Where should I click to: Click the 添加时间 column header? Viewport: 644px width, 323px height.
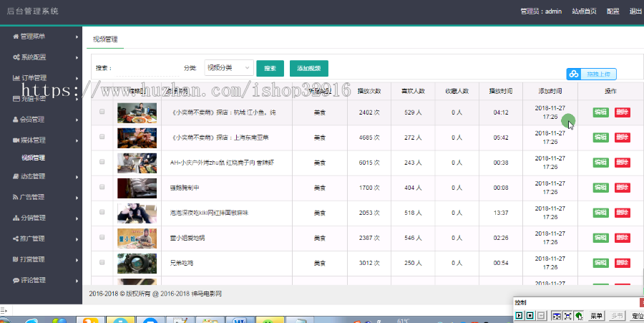[x=550, y=91]
